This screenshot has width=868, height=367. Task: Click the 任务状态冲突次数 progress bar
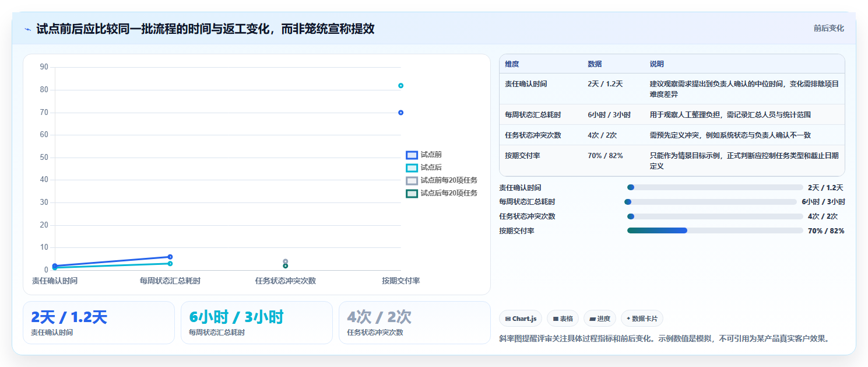click(x=715, y=216)
